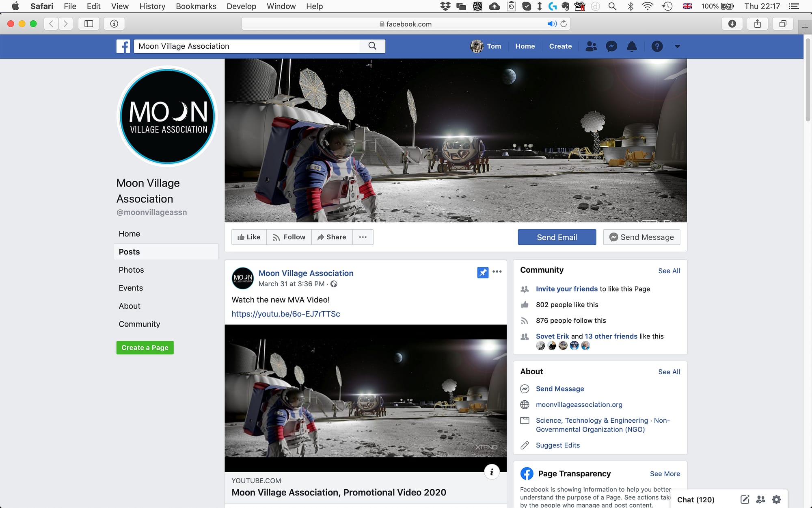This screenshot has width=812, height=508.
Task: Click See All in Community panel
Action: point(669,271)
